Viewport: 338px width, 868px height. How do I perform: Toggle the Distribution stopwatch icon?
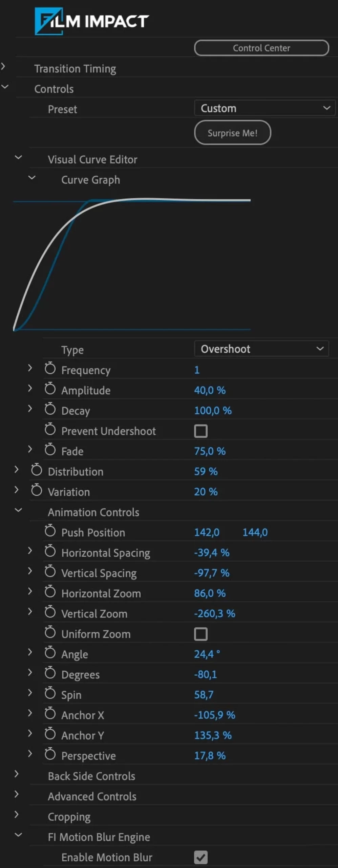(x=37, y=470)
